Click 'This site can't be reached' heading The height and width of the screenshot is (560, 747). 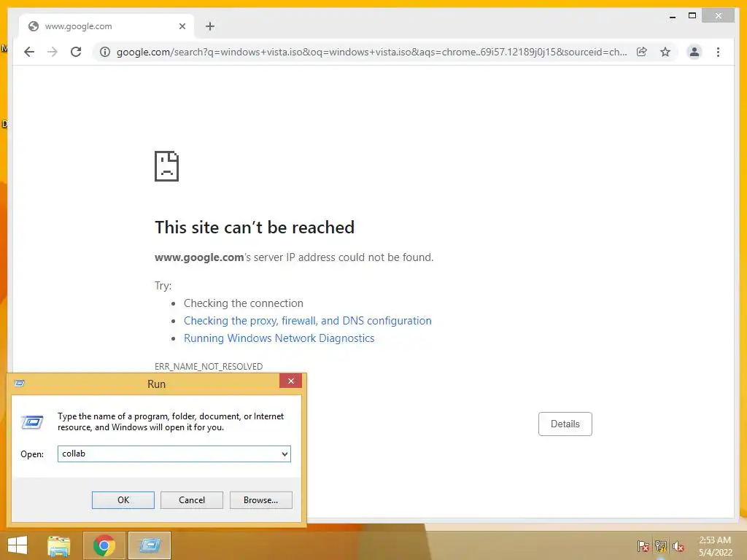pyautogui.click(x=255, y=227)
